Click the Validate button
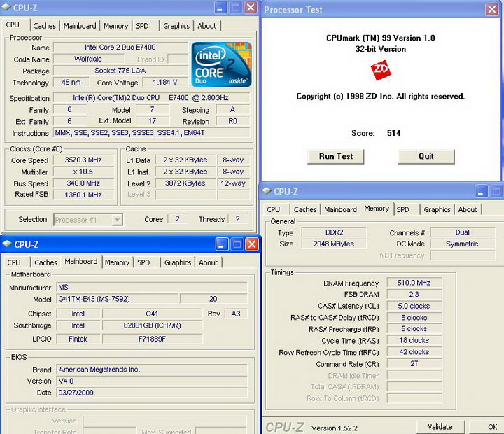The height and width of the screenshot is (434, 504). (440, 427)
